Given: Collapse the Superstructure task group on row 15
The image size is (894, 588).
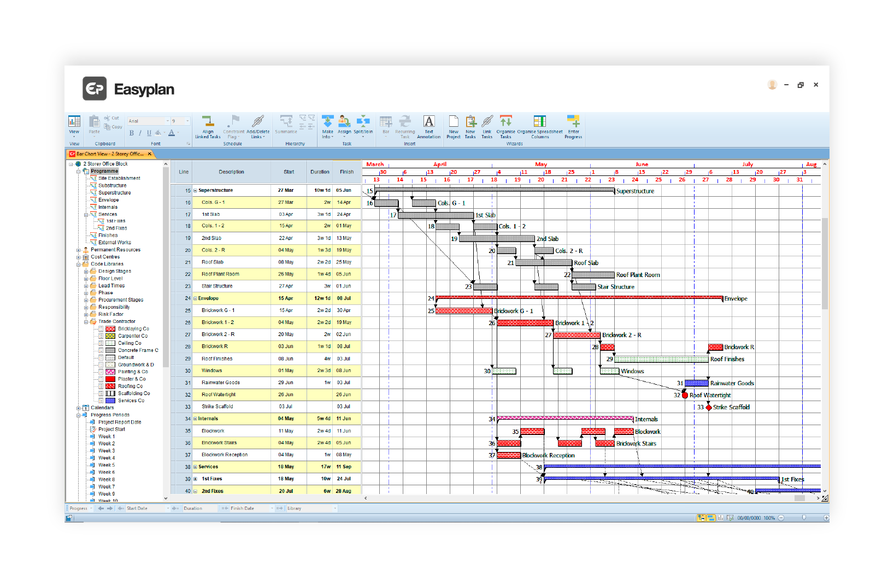Looking at the screenshot, I should (195, 190).
